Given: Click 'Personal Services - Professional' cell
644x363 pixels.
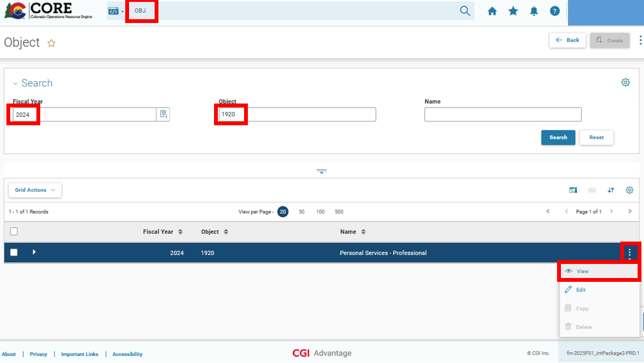Looking at the screenshot, I should coord(383,253).
